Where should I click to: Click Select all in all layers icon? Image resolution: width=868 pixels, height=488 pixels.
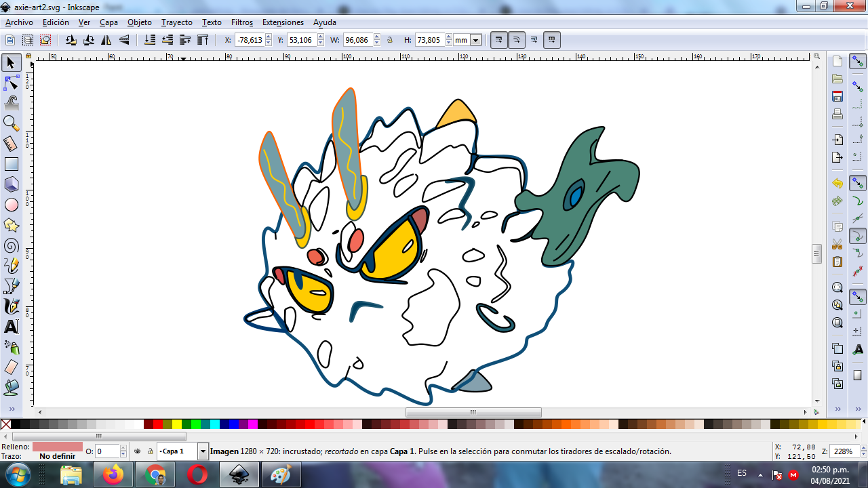(x=28, y=40)
